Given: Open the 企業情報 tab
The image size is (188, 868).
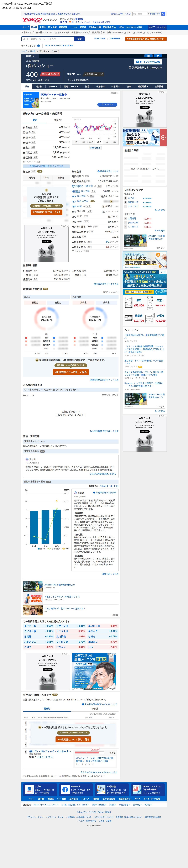Looking at the screenshot, I should tap(159, 87).
